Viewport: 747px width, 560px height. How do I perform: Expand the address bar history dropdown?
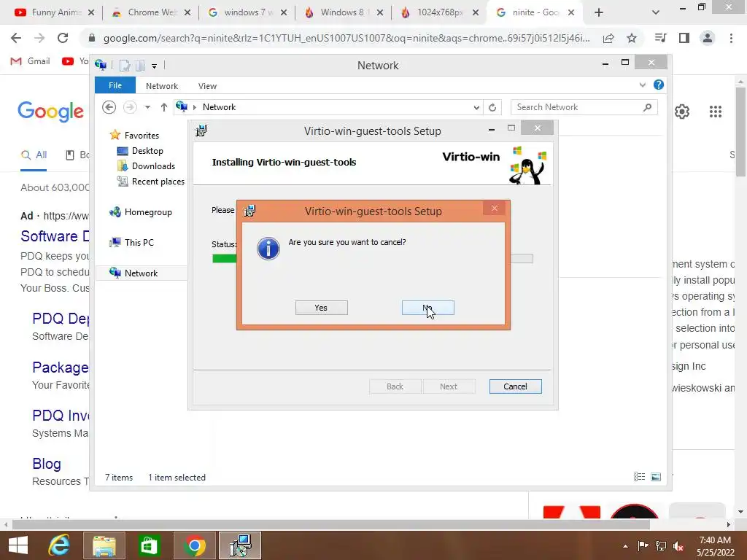[x=476, y=108]
